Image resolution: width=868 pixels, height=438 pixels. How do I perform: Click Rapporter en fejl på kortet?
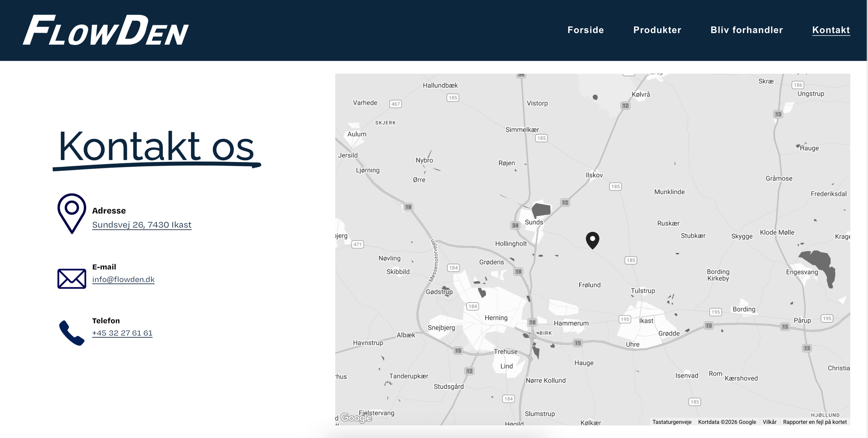click(x=815, y=422)
